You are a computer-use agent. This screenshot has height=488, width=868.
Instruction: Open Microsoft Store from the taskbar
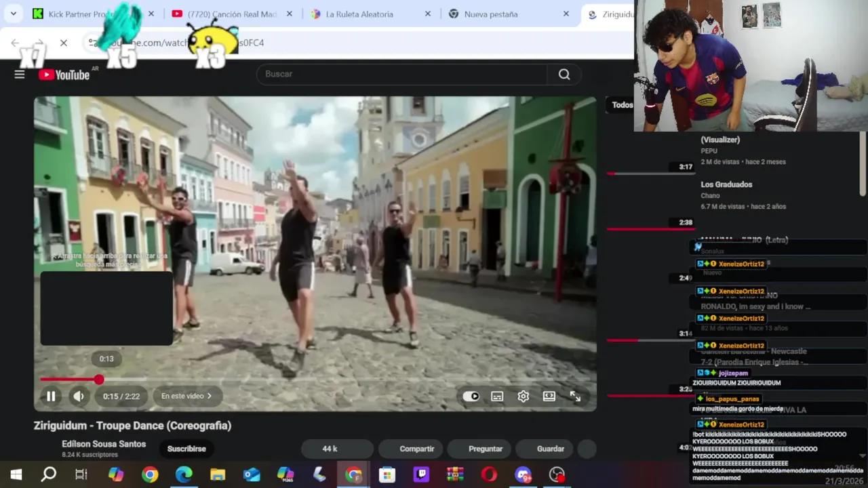(x=387, y=474)
